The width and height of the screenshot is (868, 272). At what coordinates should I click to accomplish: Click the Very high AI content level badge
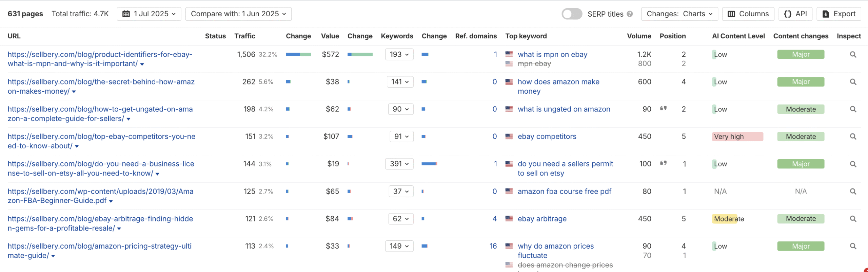(737, 137)
